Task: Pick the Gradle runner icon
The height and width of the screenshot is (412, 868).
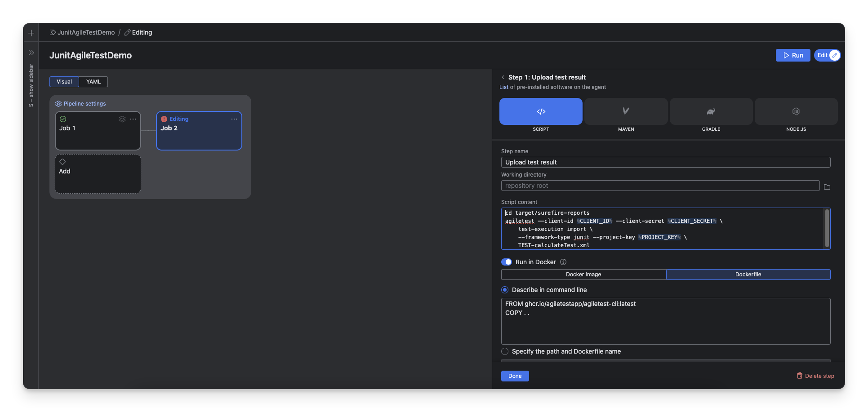Action: click(x=711, y=111)
